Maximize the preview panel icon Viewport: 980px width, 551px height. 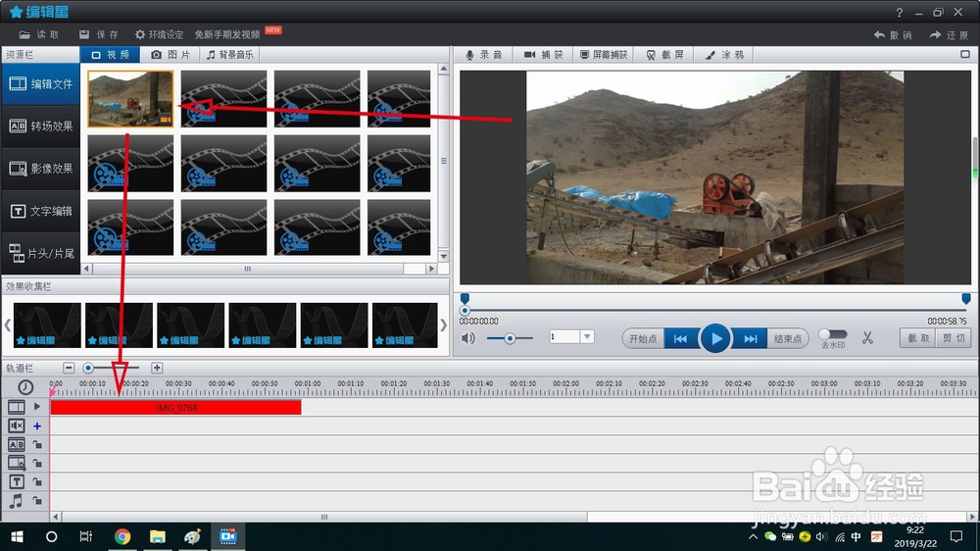click(x=965, y=54)
